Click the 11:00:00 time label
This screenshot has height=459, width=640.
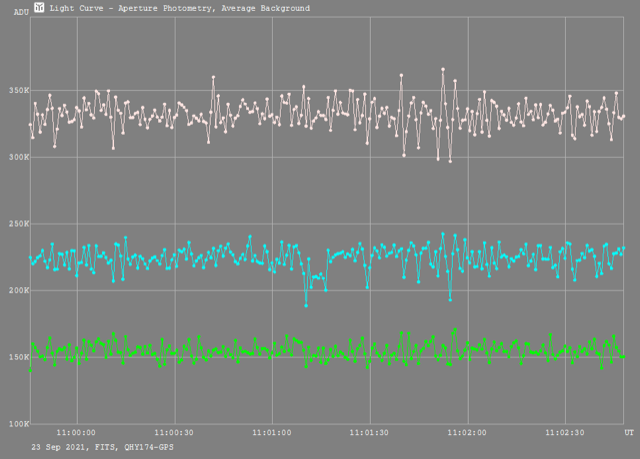tap(76, 432)
